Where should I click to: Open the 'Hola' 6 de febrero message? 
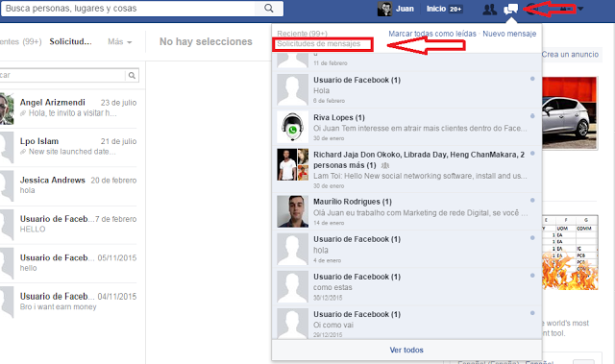406,89
